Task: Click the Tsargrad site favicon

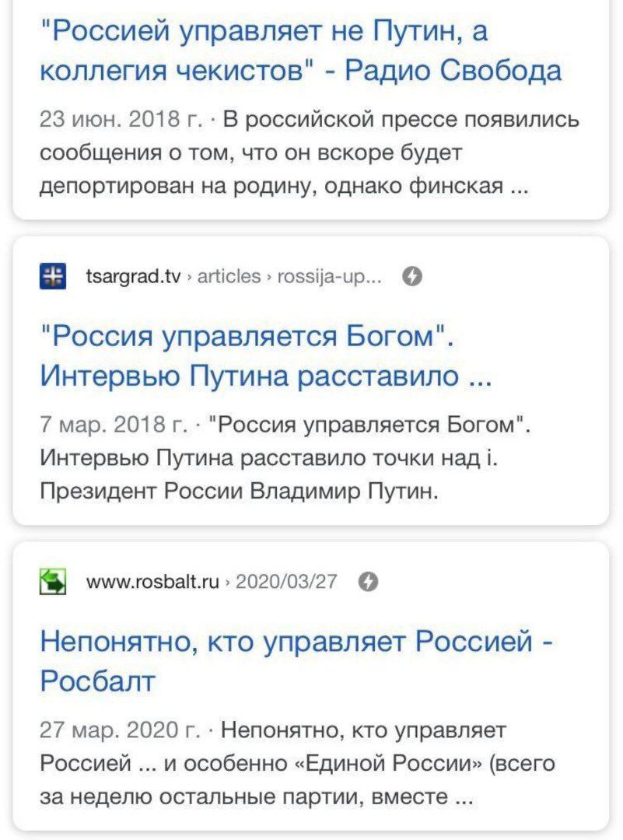Action: 53,276
